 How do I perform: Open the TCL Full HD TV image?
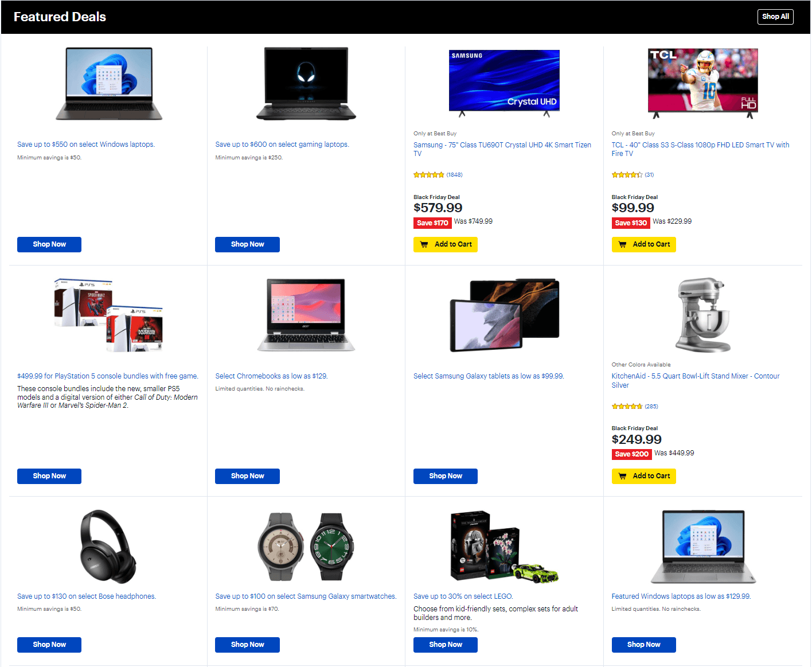click(703, 83)
